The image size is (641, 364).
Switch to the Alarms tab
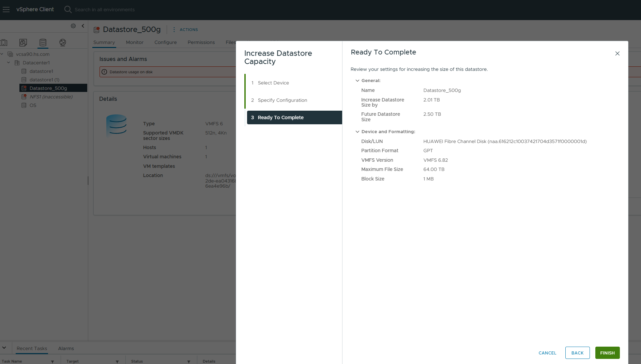point(66,348)
